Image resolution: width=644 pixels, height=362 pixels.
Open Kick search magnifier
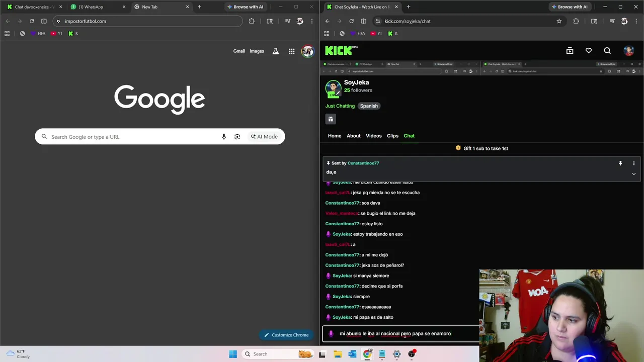pos(607,51)
